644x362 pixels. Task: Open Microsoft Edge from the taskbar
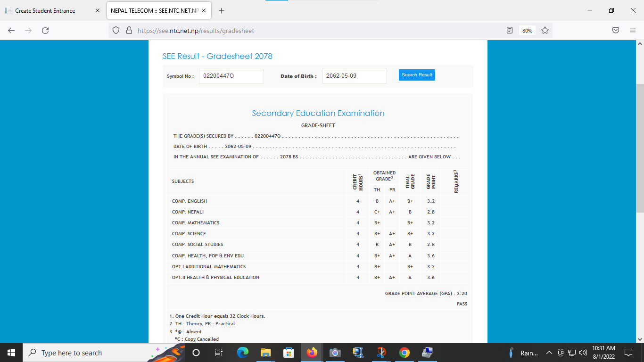243,353
